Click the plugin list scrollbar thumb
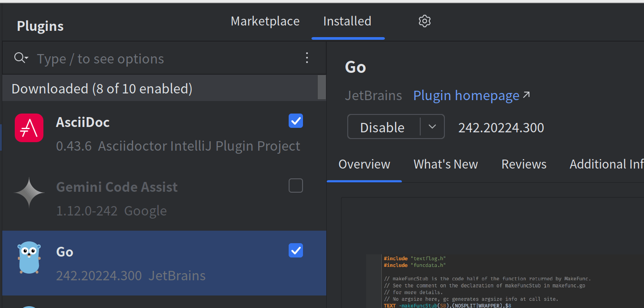644x308 pixels. (321, 87)
